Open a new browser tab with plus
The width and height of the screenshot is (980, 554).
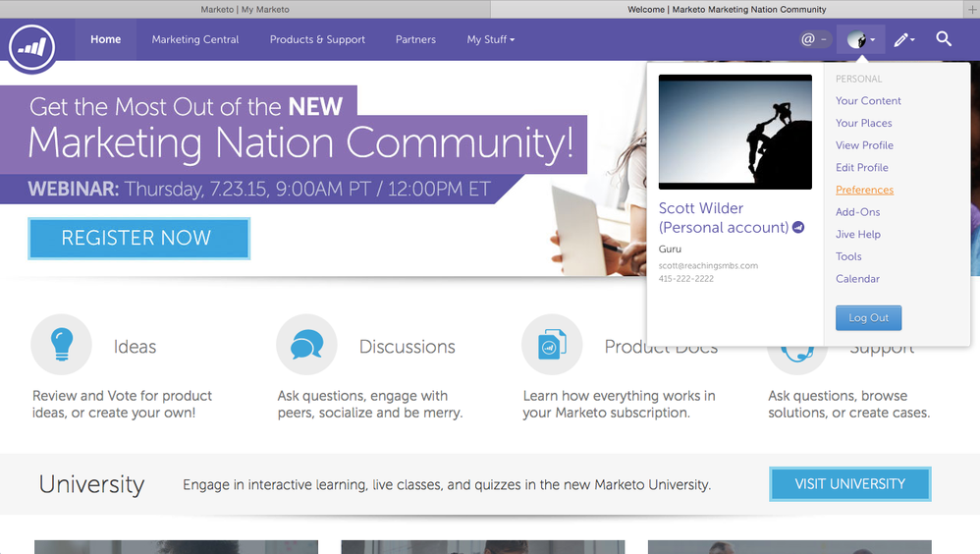972,10
